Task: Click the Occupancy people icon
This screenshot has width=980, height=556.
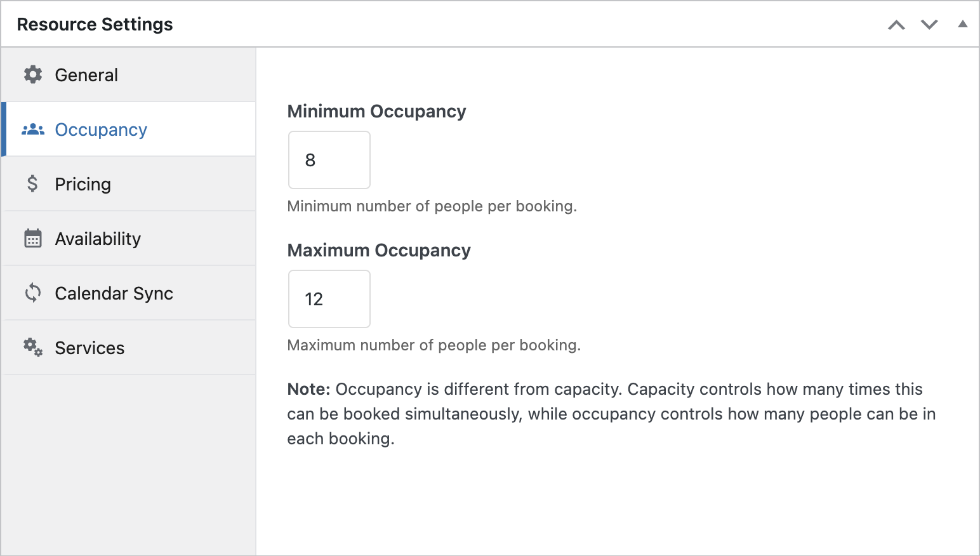Action: click(33, 129)
